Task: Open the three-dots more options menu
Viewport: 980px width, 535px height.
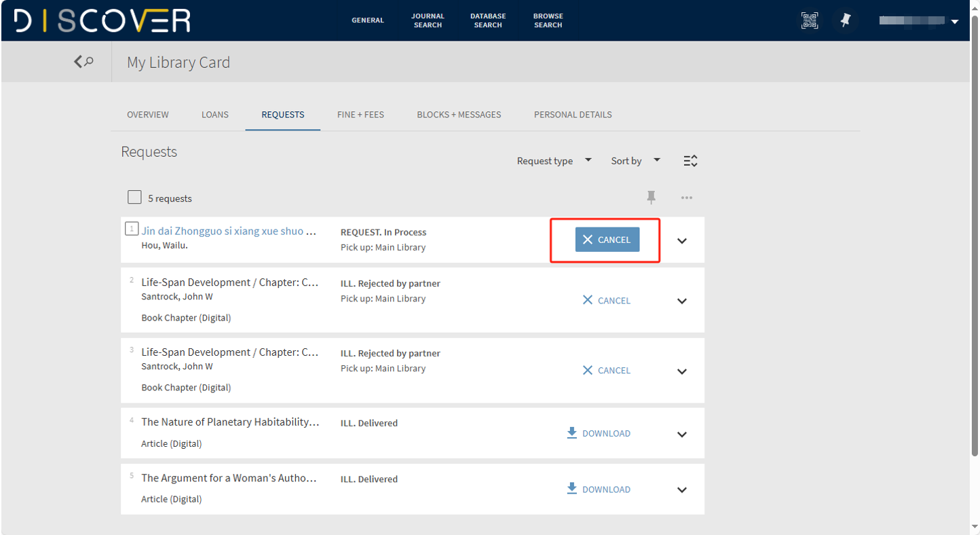Action: pos(687,198)
